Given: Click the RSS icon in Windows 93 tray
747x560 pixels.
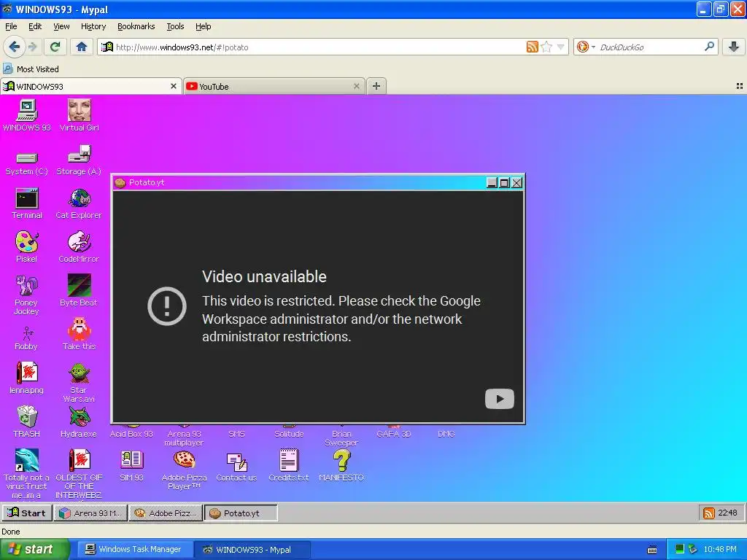Looking at the screenshot, I should [708, 513].
